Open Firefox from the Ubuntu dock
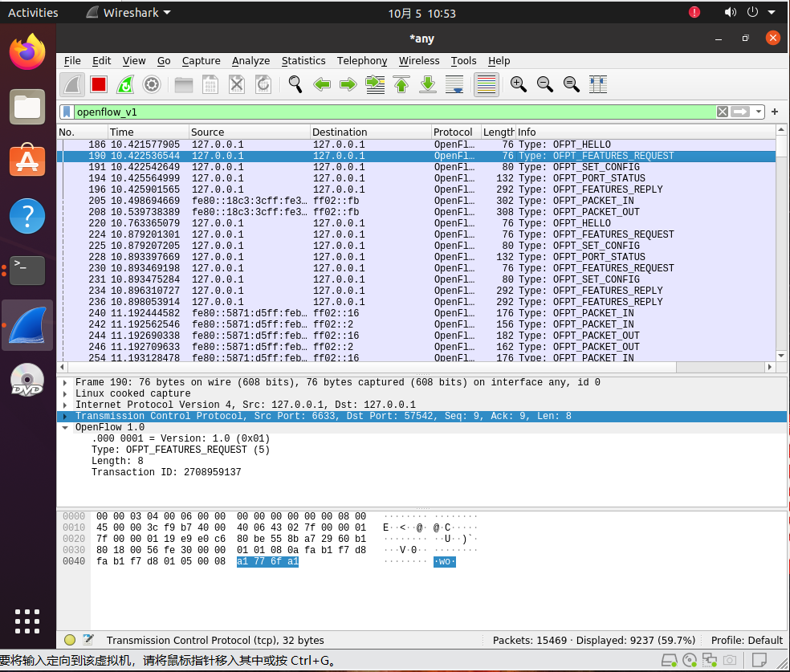This screenshot has width=790, height=672. click(x=27, y=52)
